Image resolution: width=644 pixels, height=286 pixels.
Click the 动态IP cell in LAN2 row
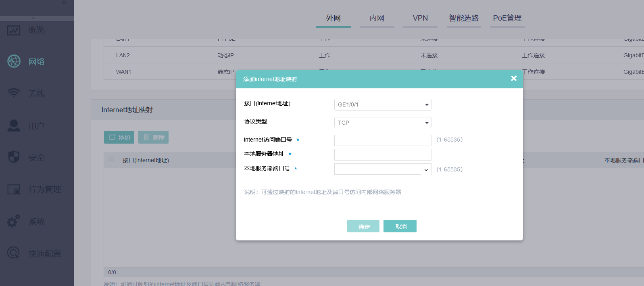coord(225,55)
